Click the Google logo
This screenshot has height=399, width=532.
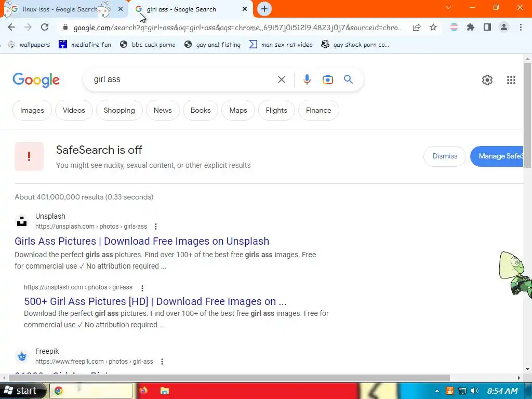[x=36, y=81]
